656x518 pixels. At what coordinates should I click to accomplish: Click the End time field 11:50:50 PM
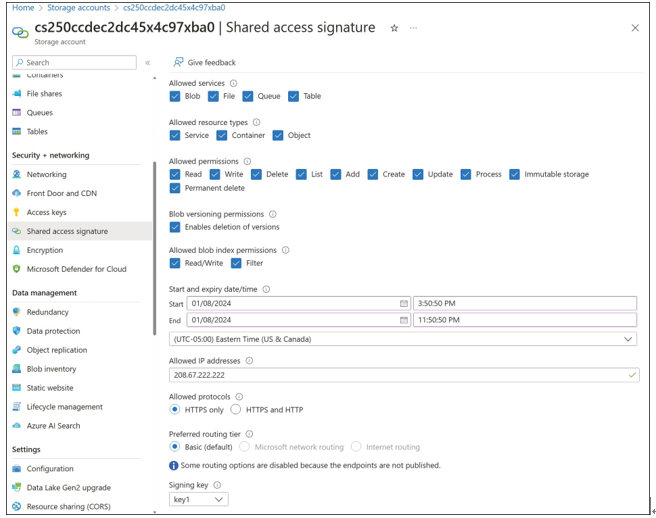pos(525,320)
